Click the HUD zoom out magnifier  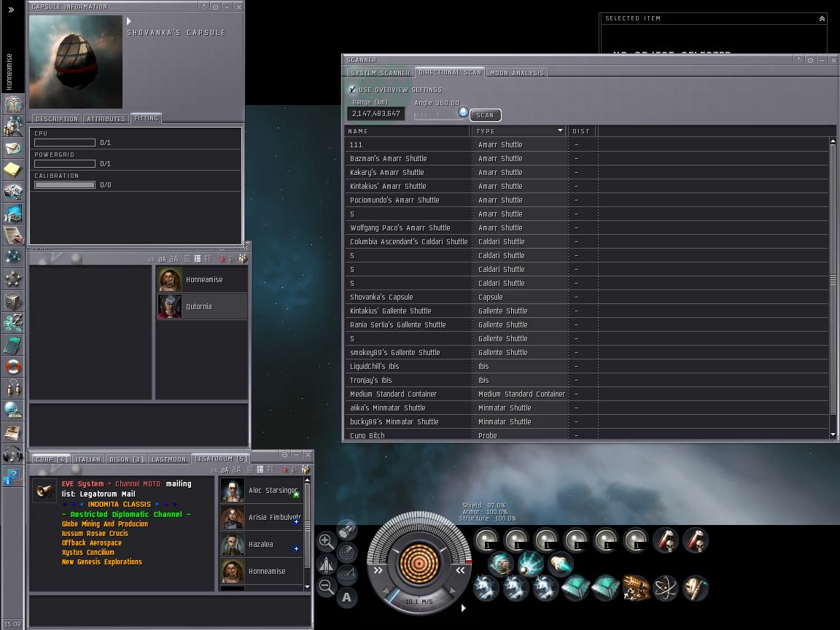pyautogui.click(x=326, y=586)
